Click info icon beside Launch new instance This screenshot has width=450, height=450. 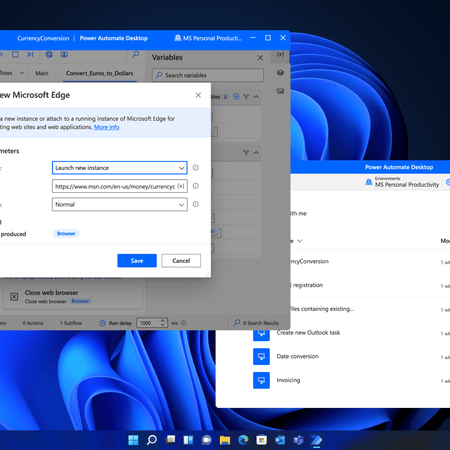tap(196, 168)
